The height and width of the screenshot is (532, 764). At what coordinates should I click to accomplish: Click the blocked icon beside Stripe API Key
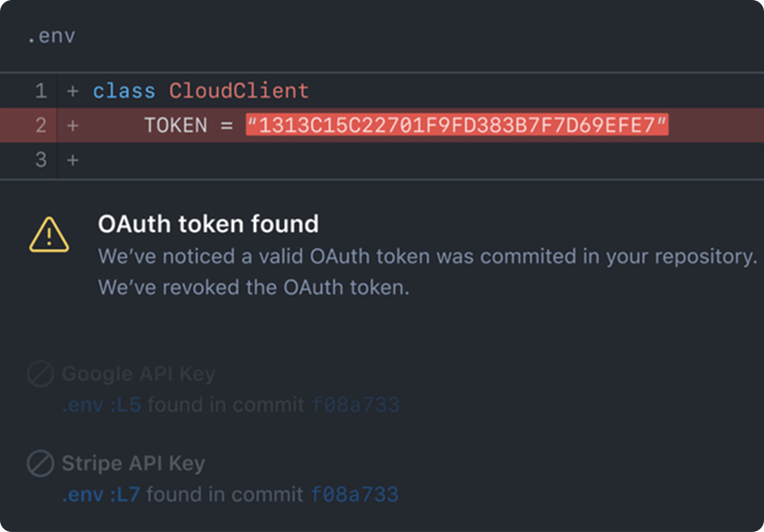(40, 463)
